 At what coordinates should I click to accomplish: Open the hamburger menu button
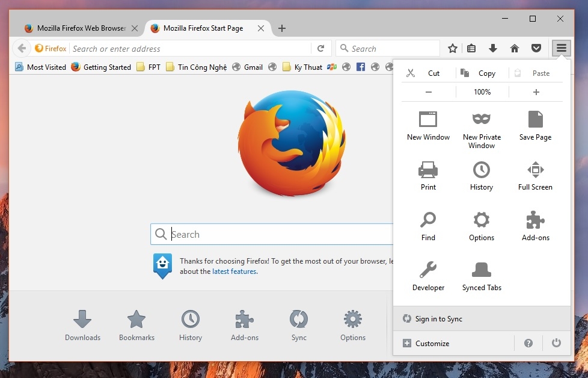[561, 48]
